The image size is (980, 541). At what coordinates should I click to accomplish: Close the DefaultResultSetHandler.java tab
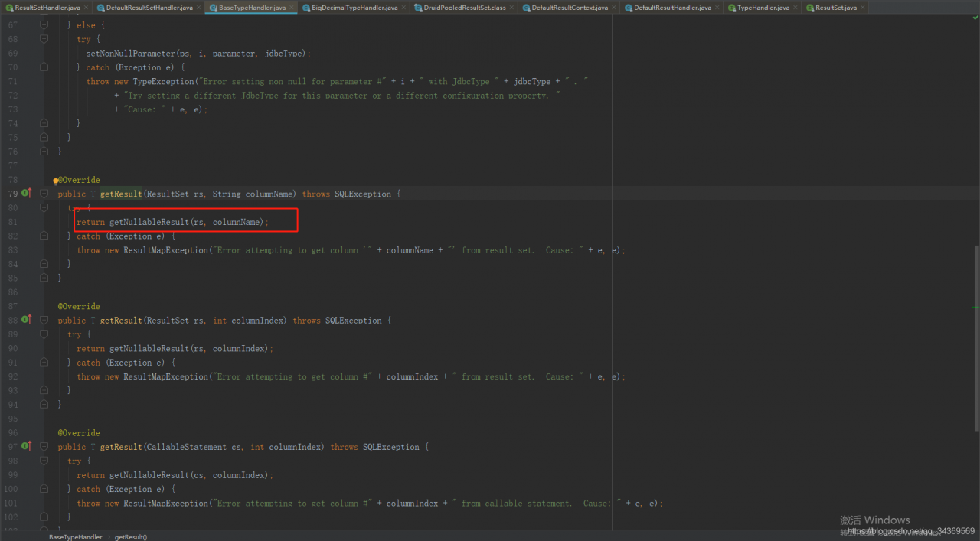tap(199, 7)
